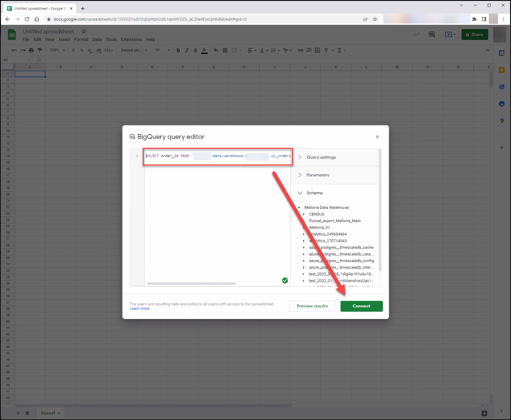Click the Insert comment icon
This screenshot has height=420, width=511.
(x=309, y=50)
